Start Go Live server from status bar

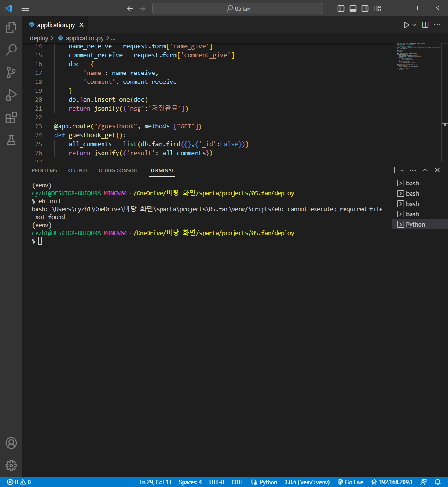pyautogui.click(x=351, y=482)
